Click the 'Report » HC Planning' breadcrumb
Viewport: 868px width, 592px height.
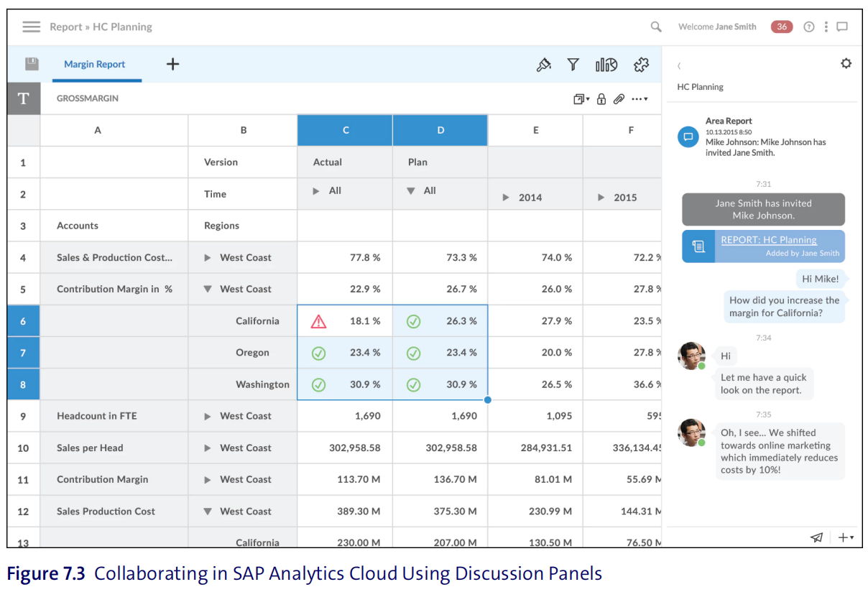point(101,27)
